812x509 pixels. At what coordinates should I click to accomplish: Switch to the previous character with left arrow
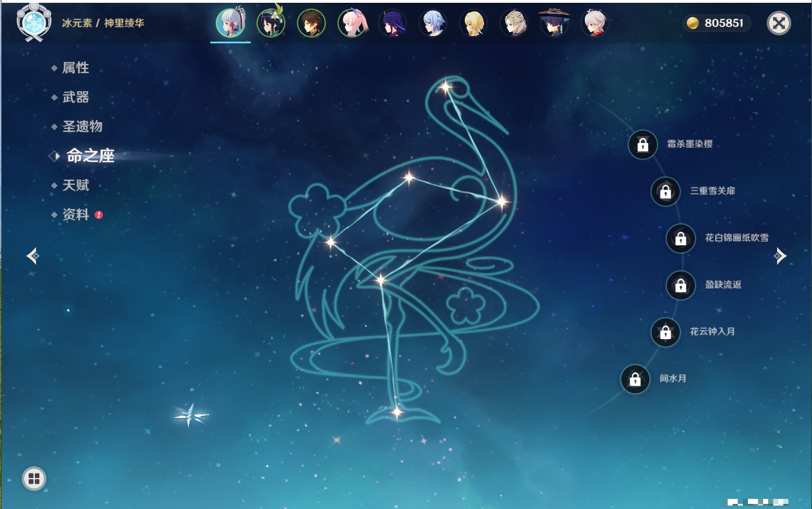[x=33, y=256]
